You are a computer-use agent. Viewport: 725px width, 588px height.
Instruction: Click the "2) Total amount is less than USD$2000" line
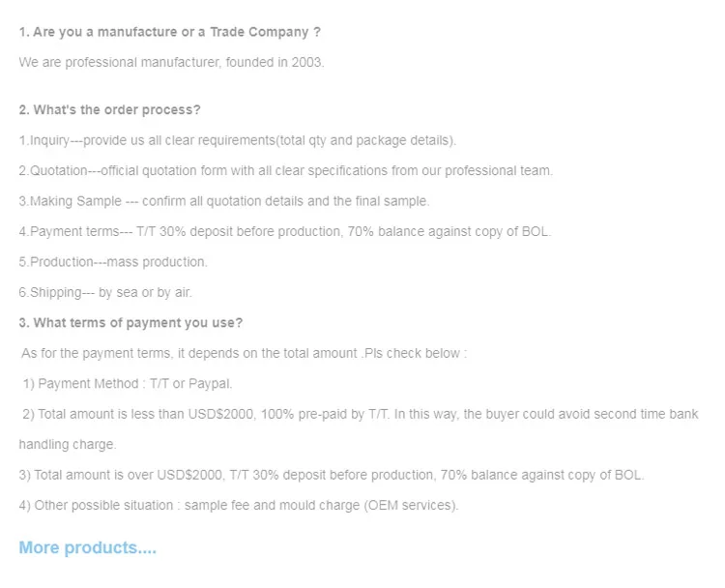pyautogui.click(x=360, y=414)
